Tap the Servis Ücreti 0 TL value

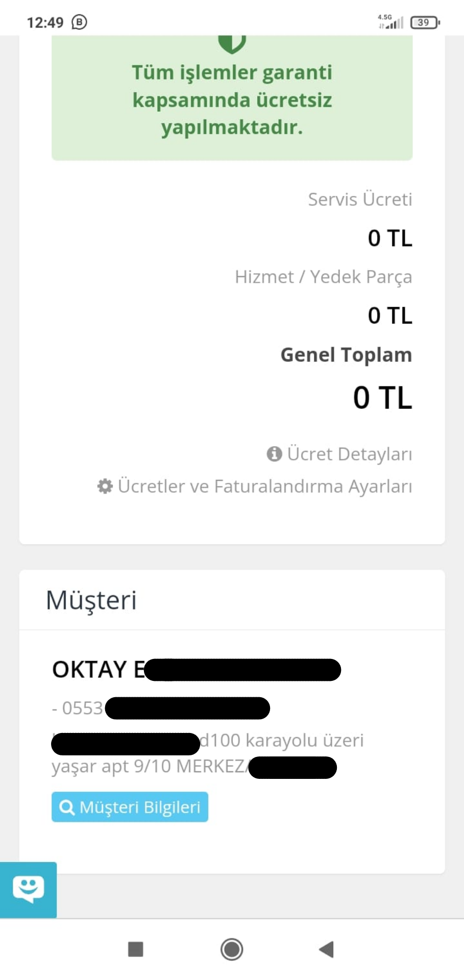click(390, 238)
